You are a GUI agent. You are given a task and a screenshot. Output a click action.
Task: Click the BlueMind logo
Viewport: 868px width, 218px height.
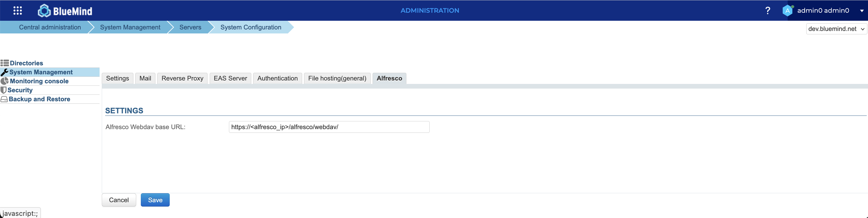[x=65, y=11]
